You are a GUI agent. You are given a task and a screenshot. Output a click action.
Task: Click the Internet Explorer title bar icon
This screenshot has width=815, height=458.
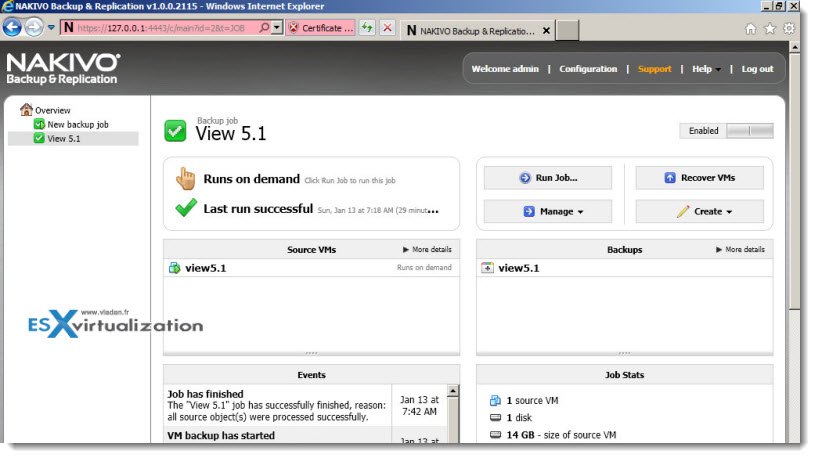point(7,6)
